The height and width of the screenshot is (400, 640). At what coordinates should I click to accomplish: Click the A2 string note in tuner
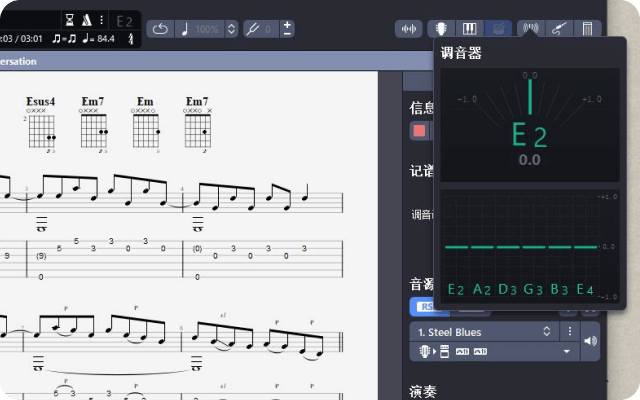[x=482, y=290]
